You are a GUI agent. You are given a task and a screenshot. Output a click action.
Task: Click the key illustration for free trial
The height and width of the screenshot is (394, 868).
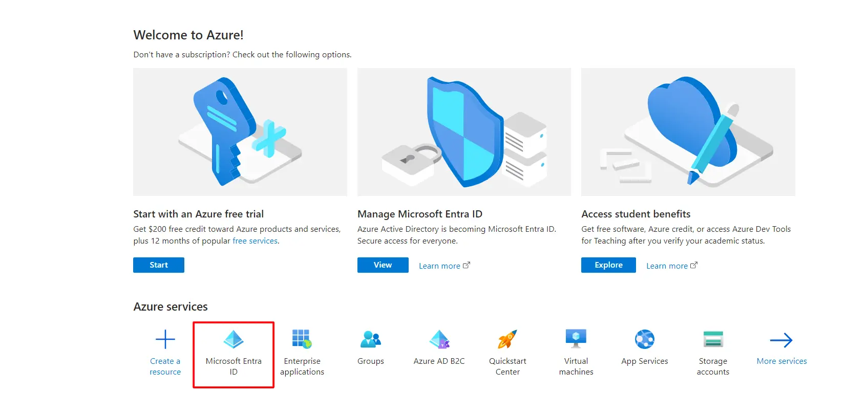pos(240,132)
